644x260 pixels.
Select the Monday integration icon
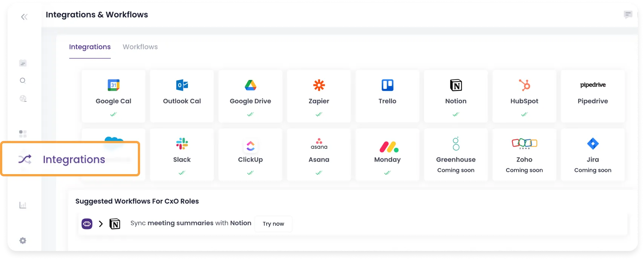coord(389,147)
